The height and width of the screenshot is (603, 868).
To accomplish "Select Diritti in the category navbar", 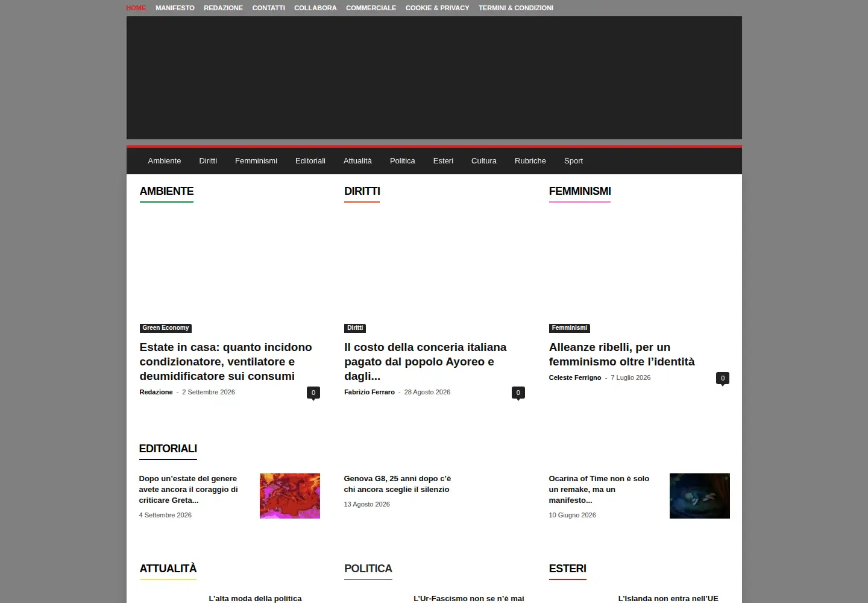I will pyautogui.click(x=208, y=161).
